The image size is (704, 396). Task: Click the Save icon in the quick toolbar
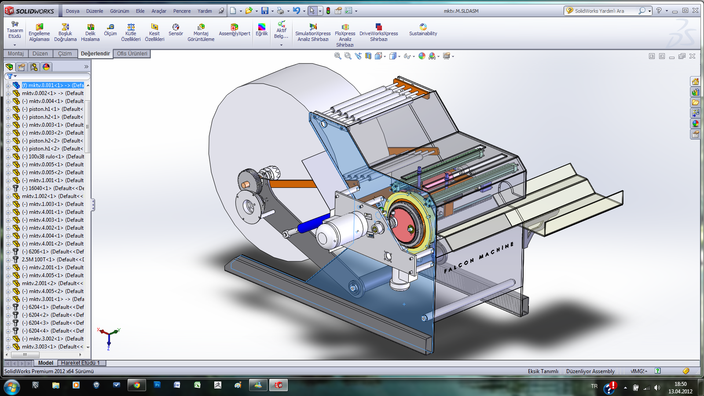pyautogui.click(x=265, y=11)
